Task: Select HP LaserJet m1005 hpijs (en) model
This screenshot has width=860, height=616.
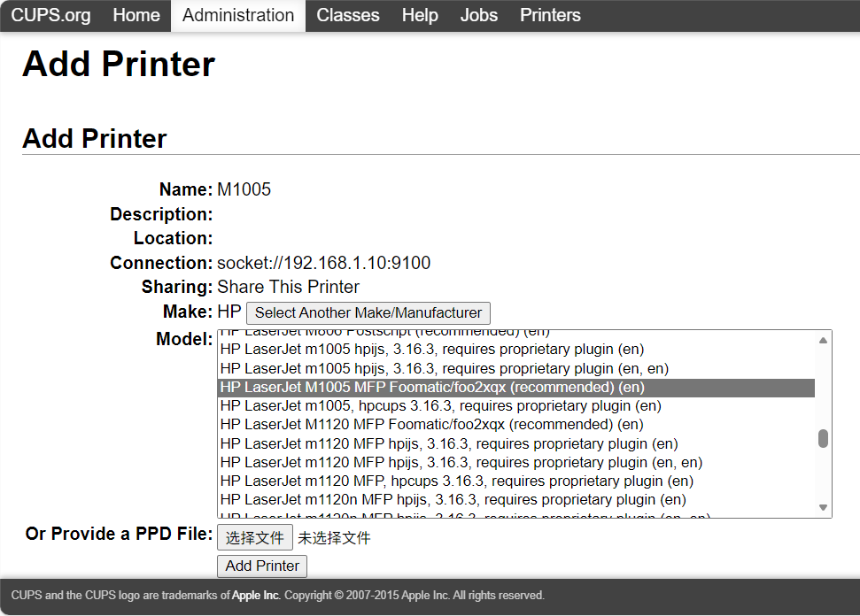Action: (x=516, y=350)
